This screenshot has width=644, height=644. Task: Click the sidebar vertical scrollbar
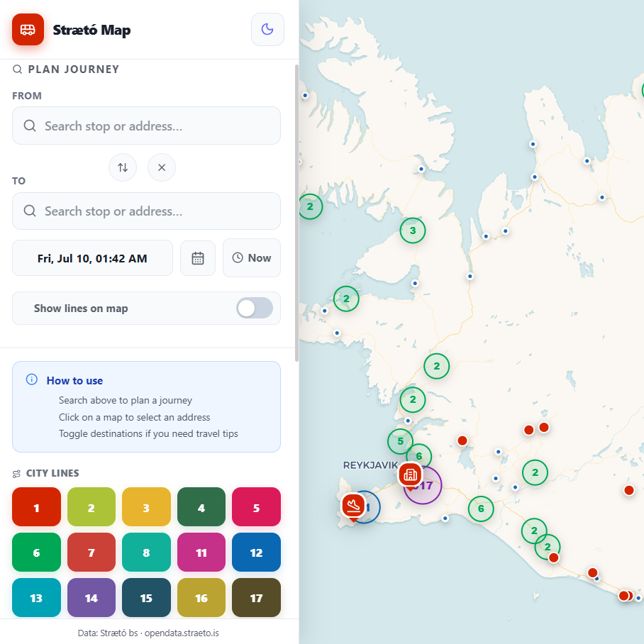296,213
